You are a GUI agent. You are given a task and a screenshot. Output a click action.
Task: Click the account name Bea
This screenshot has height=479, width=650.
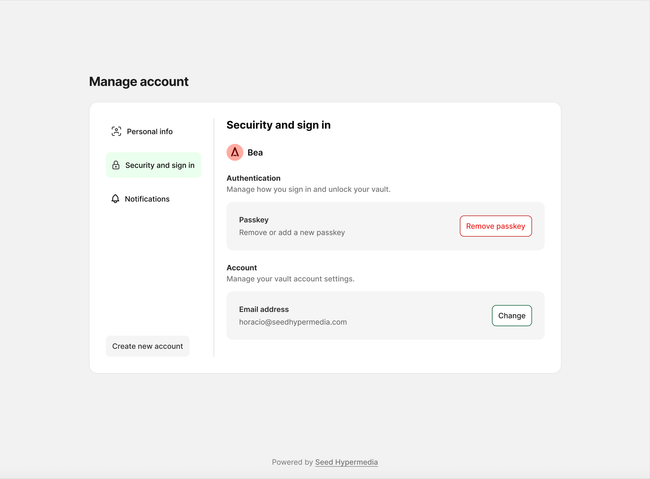pyautogui.click(x=255, y=153)
